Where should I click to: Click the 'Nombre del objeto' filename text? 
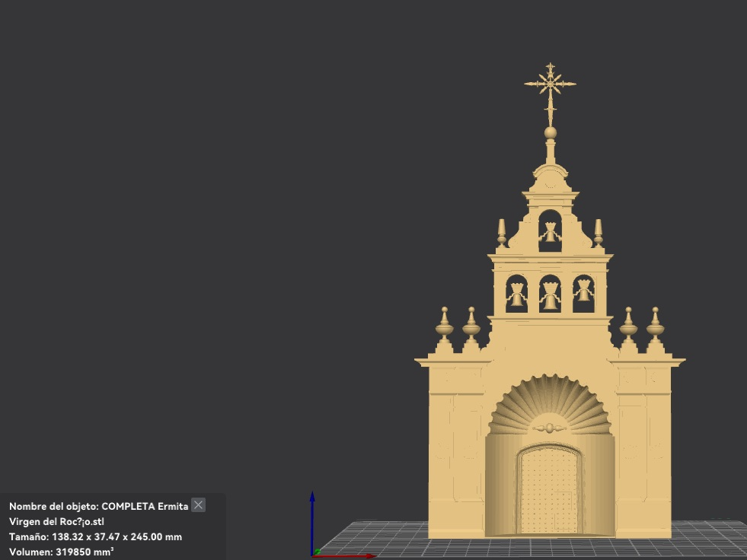click(x=99, y=506)
